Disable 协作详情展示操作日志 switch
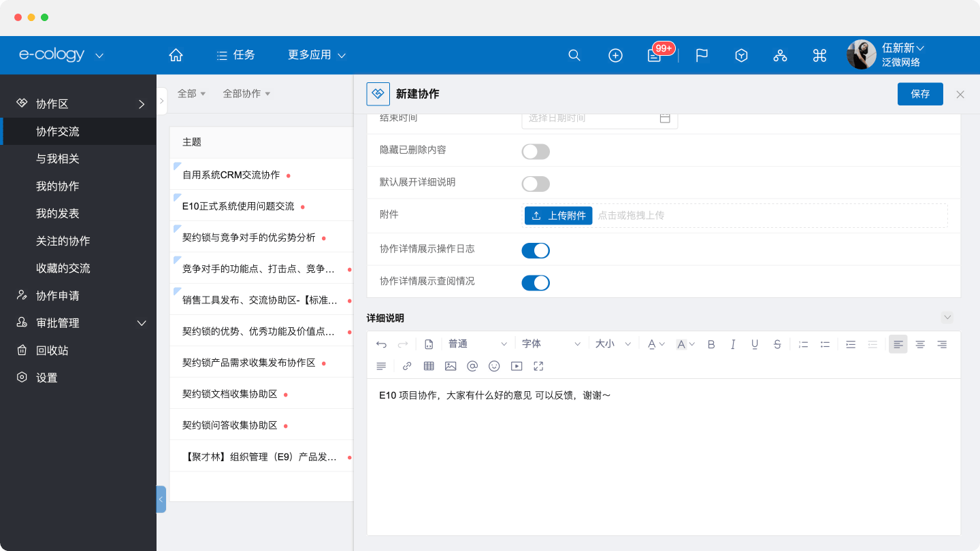This screenshot has width=980, height=551. (536, 250)
